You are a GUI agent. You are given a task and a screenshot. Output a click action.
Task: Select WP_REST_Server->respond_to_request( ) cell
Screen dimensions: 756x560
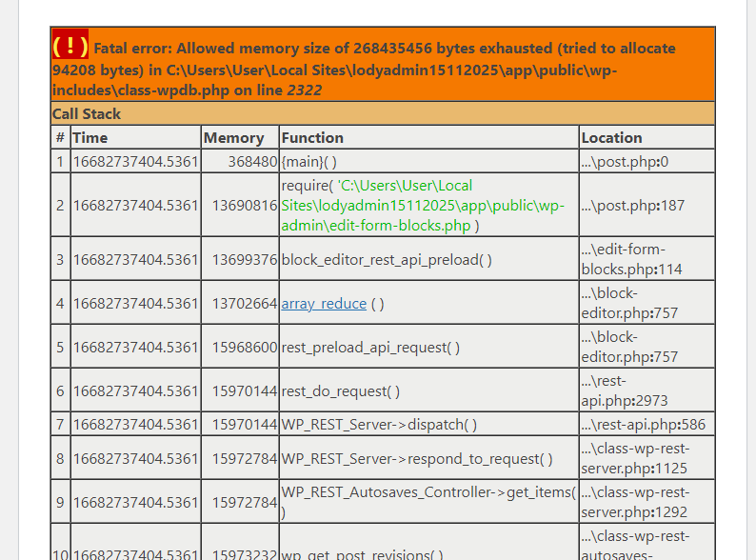[429, 458]
